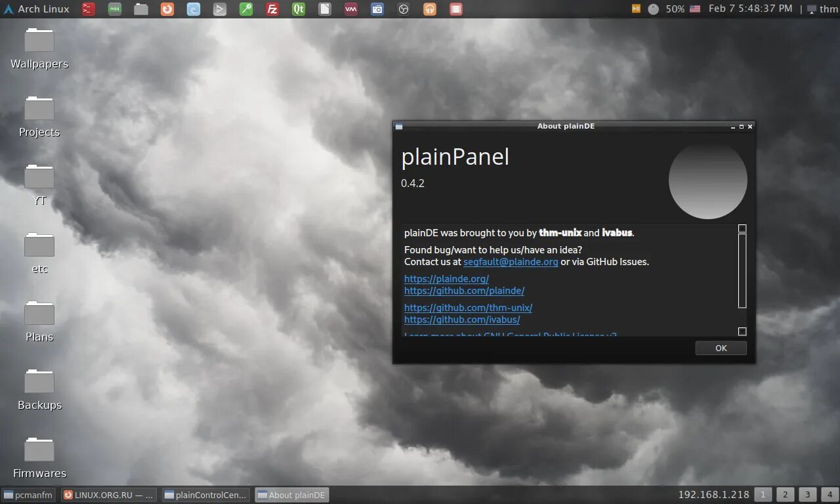840x504 pixels.
Task: Launch the virtual machine manager icon
Action: (351, 9)
